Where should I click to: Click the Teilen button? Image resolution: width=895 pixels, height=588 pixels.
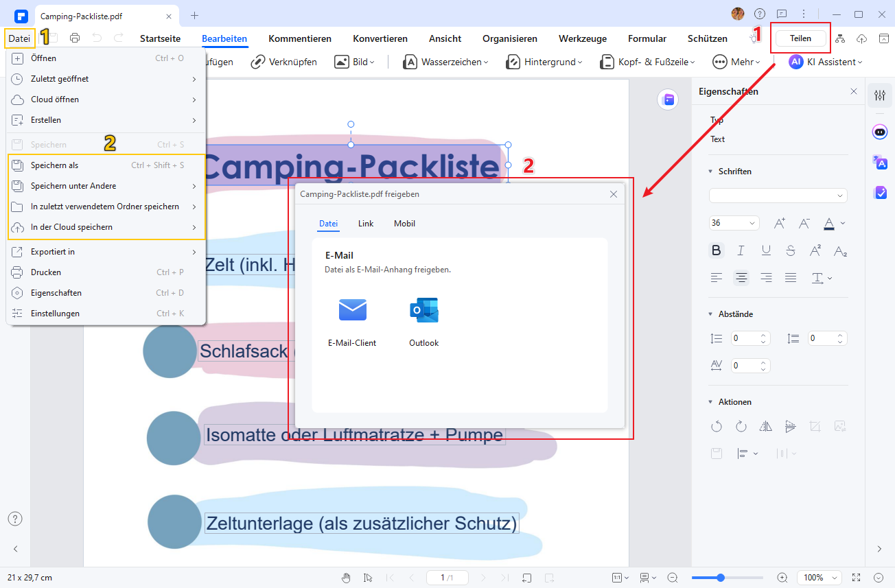point(800,38)
